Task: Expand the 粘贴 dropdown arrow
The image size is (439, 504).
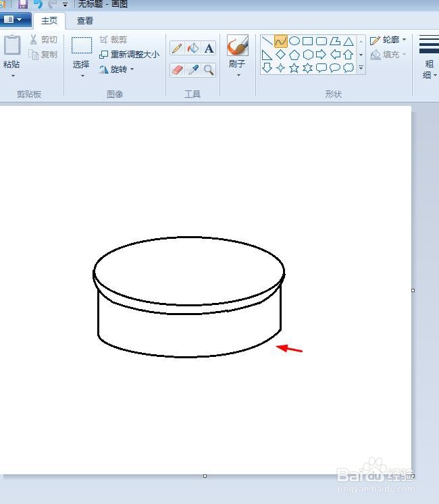Action: click(x=14, y=76)
